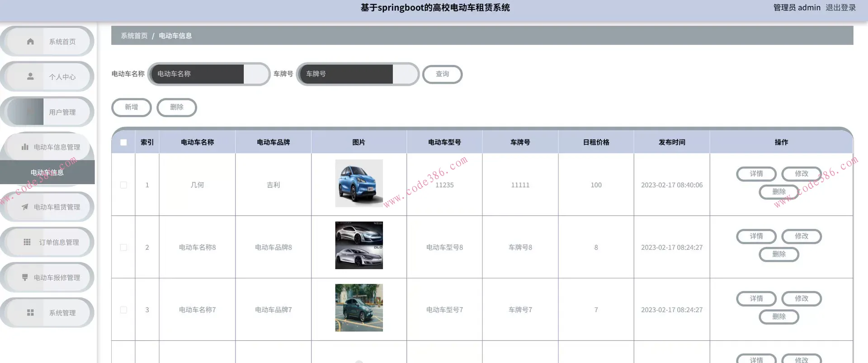The width and height of the screenshot is (868, 363).
Task: Click the 车牌号 column header
Action: click(x=520, y=142)
